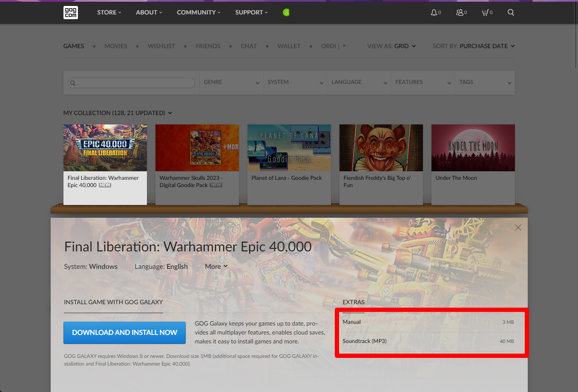Open the SUPPORT menu
This screenshot has height=392, width=578.
251,12
